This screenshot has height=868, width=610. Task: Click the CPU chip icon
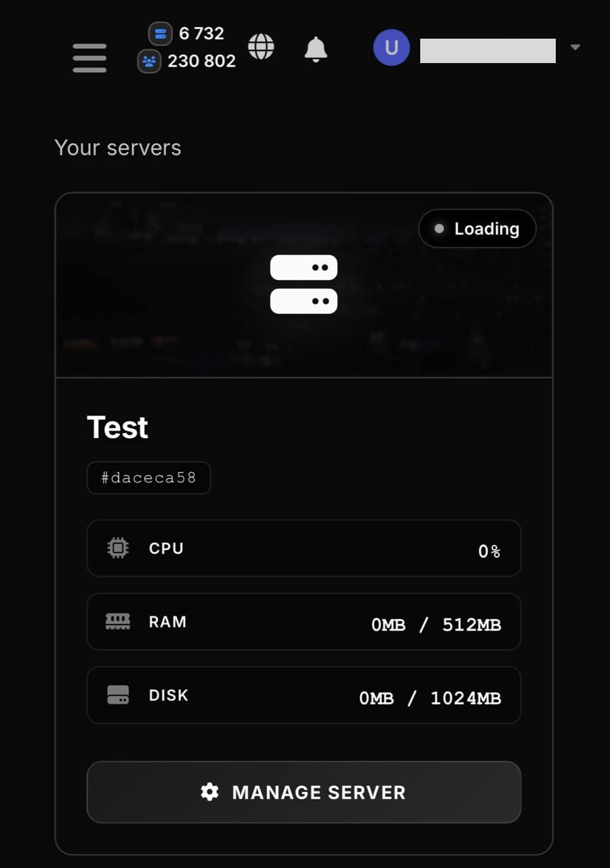(x=118, y=548)
